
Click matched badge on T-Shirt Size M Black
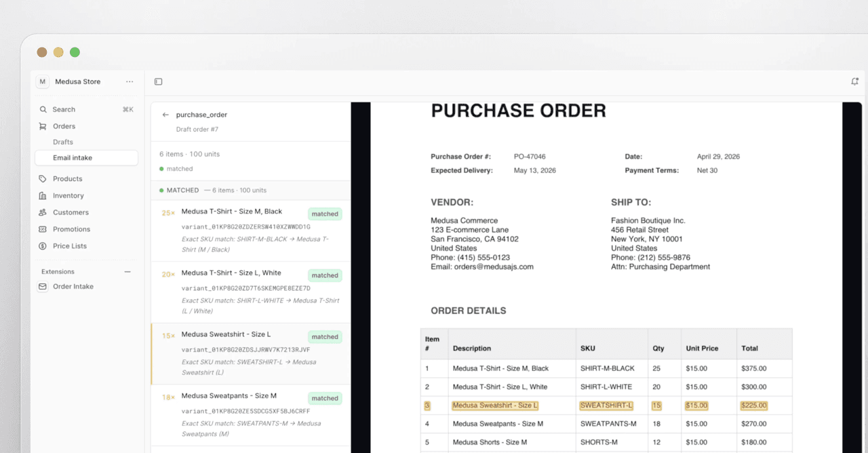pyautogui.click(x=325, y=214)
